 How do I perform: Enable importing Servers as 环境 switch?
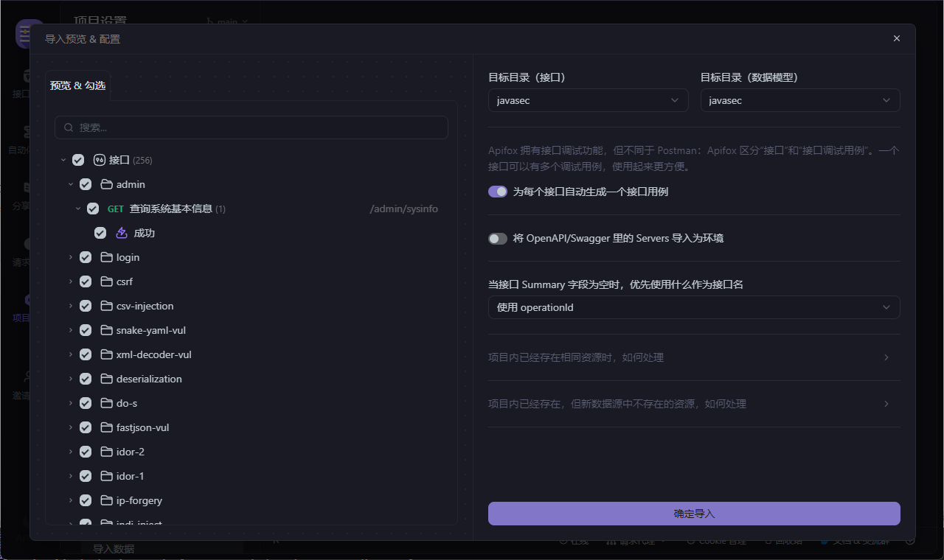(x=498, y=239)
